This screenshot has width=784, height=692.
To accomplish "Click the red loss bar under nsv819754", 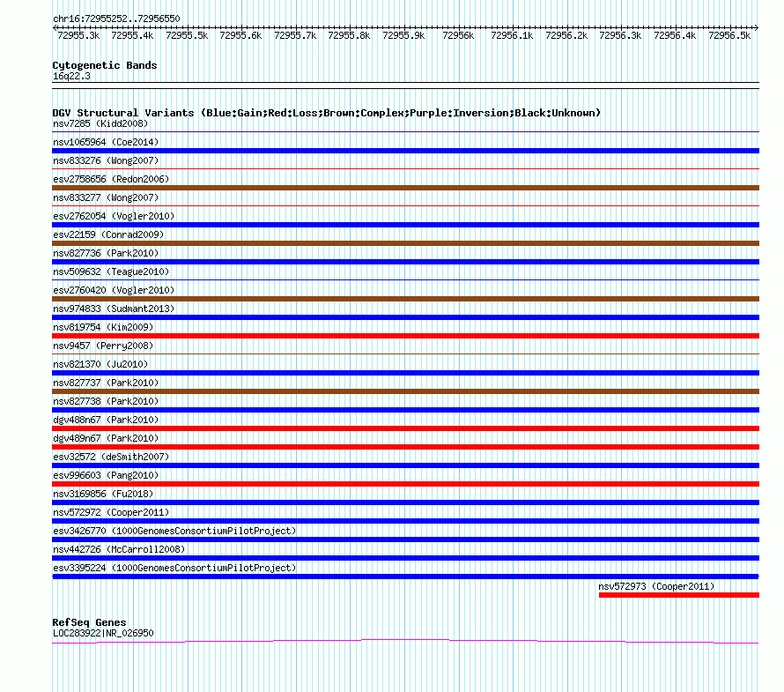I will (405, 336).
